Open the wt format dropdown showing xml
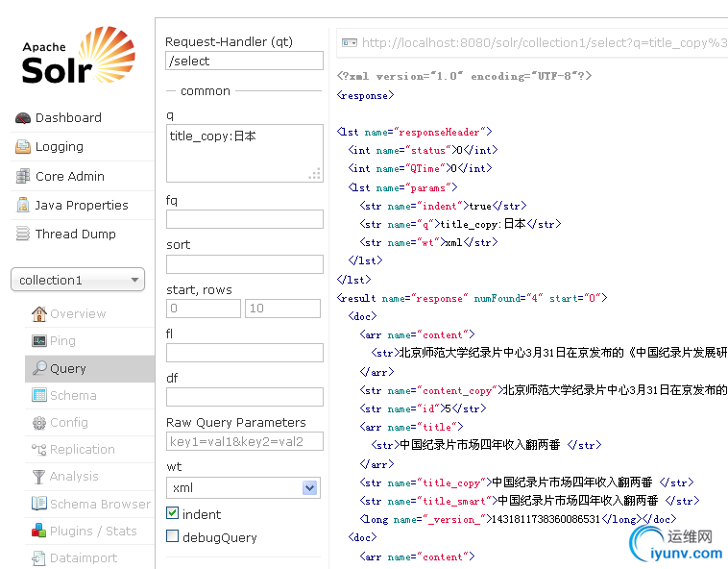Image resolution: width=728 pixels, height=569 pixels. pyautogui.click(x=243, y=487)
